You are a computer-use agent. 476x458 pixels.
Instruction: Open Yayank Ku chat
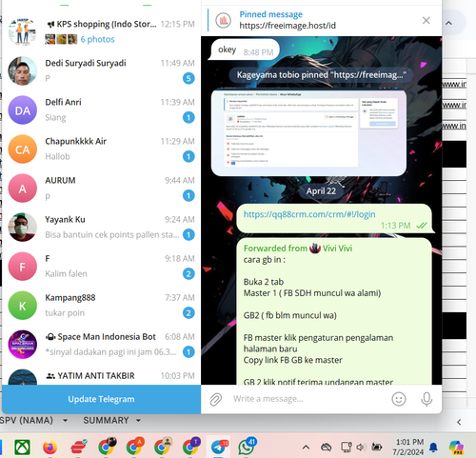pos(101,227)
